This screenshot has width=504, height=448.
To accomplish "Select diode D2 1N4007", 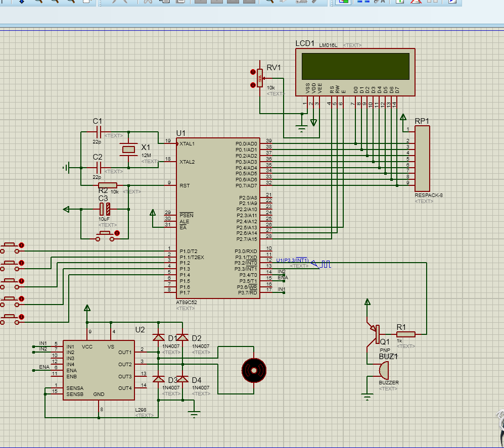I will (x=182, y=337).
